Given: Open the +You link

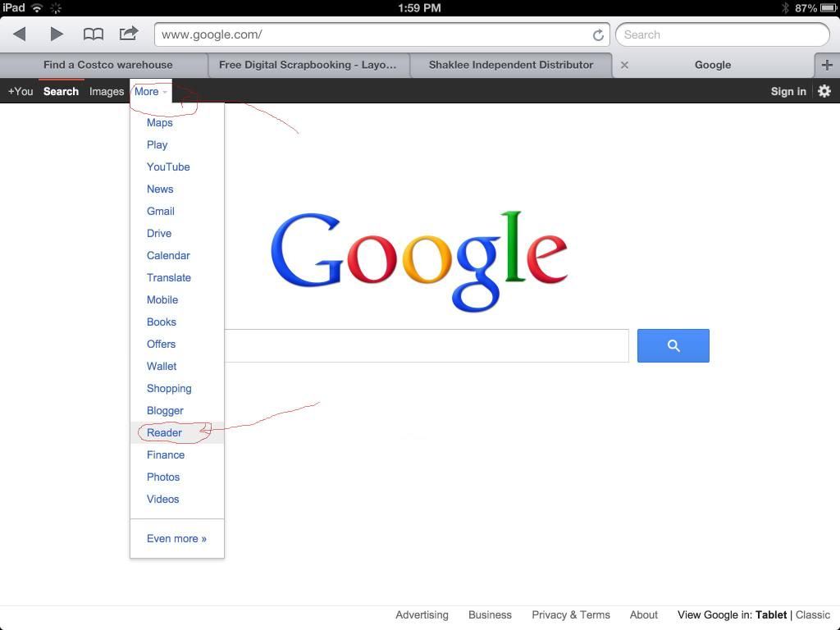Looking at the screenshot, I should point(21,92).
